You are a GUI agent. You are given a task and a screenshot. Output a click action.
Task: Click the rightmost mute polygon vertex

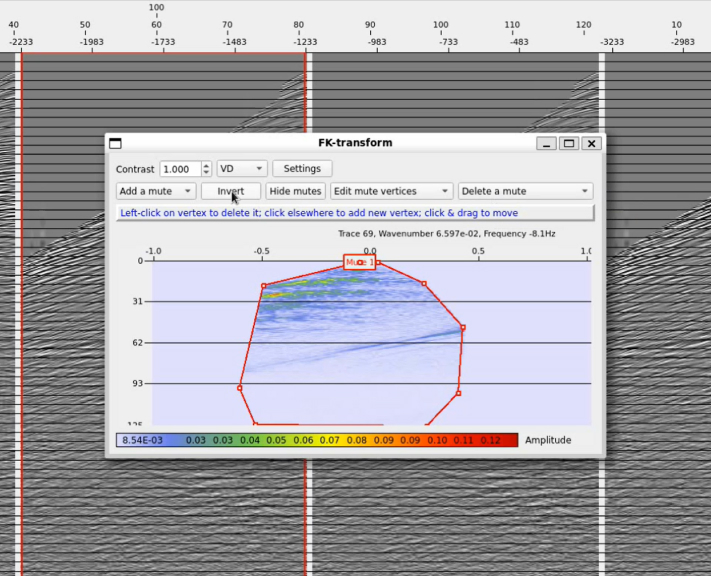463,327
